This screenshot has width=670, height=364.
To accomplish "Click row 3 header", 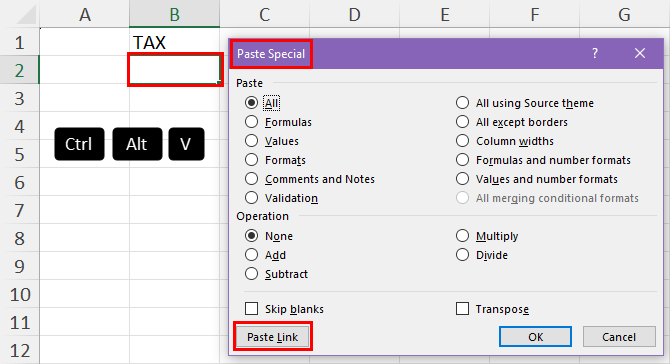I will pyautogui.click(x=20, y=98).
